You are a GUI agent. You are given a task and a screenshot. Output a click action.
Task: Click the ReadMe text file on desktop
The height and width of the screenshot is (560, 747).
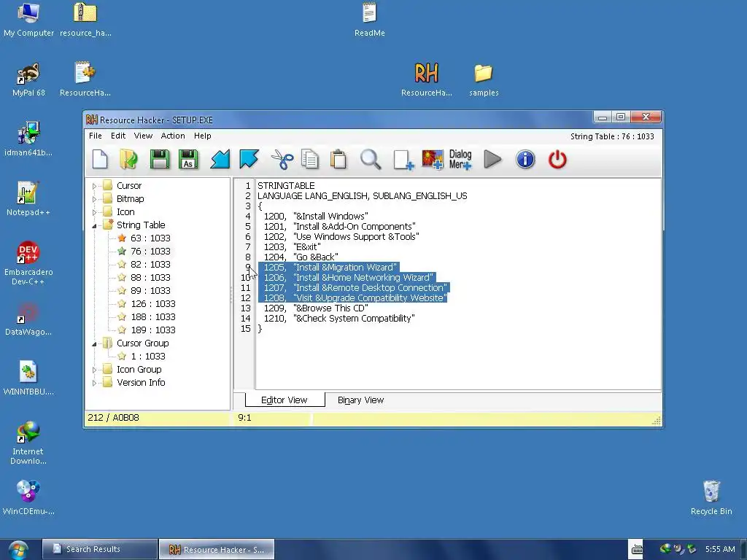[x=370, y=20]
